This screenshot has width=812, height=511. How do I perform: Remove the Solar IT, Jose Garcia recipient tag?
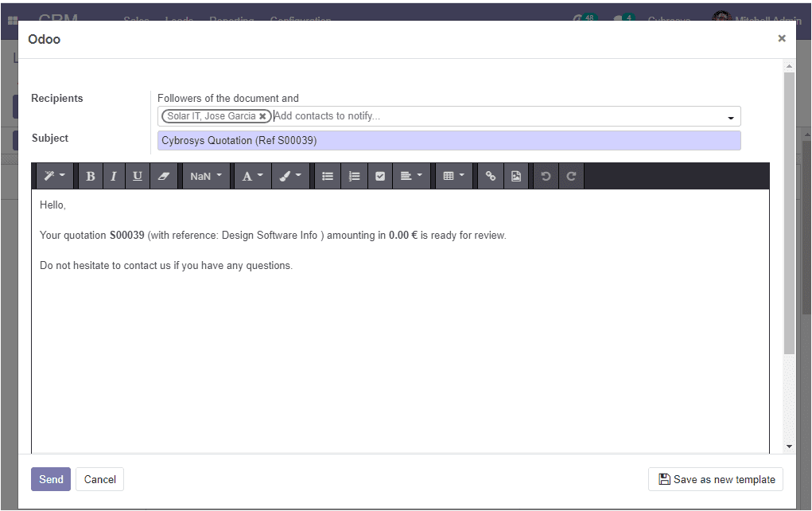(x=262, y=116)
